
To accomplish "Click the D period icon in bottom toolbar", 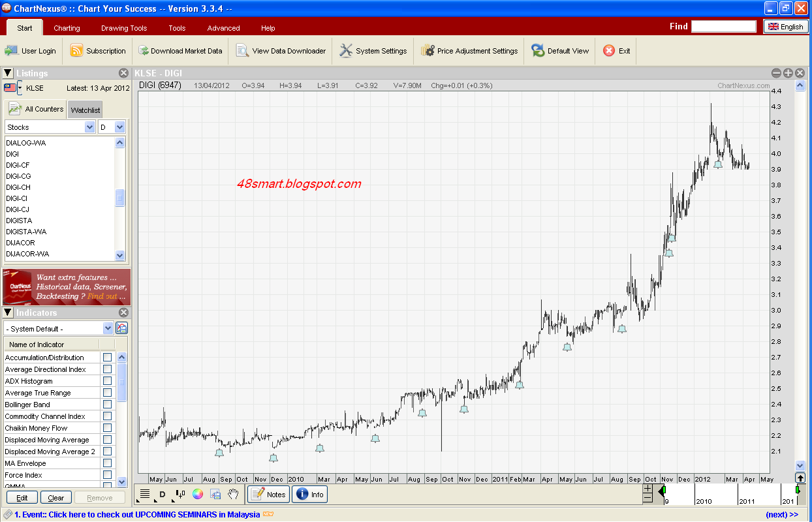I will (163, 495).
